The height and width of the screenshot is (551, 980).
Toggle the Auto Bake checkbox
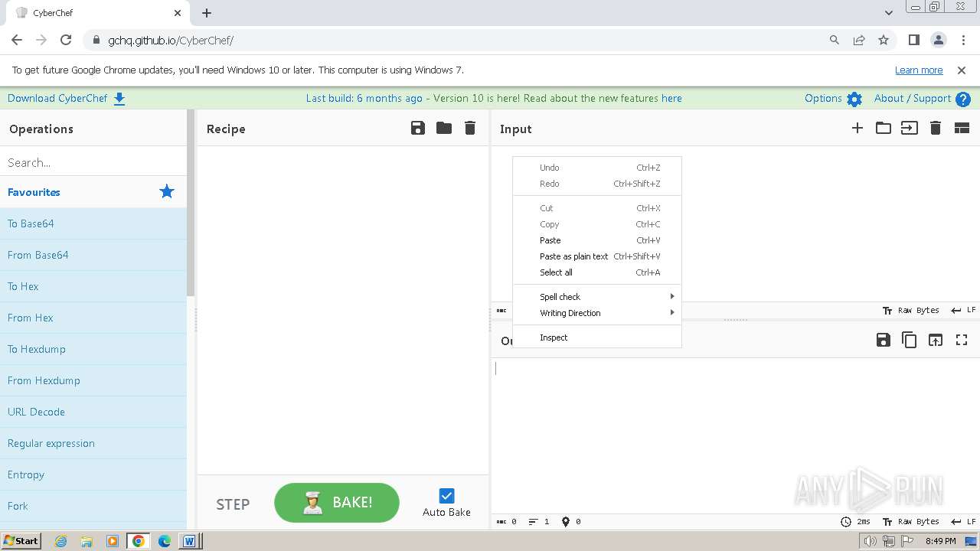point(446,496)
